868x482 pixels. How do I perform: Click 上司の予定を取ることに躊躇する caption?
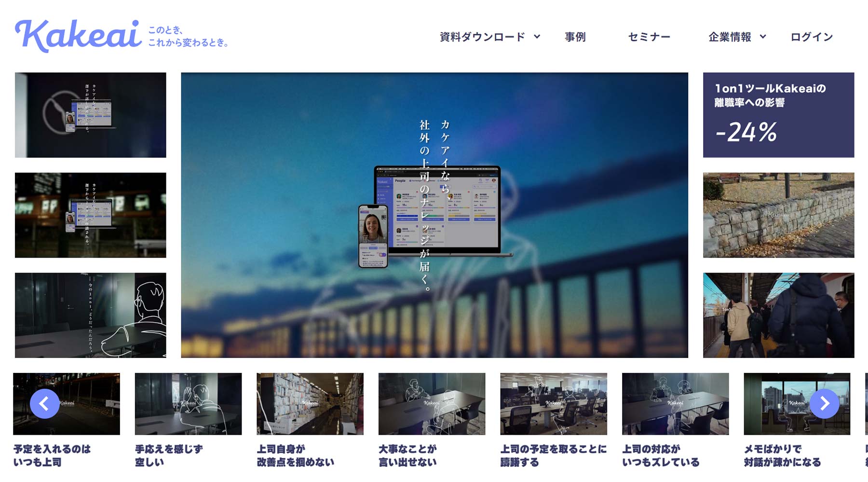pyautogui.click(x=554, y=455)
